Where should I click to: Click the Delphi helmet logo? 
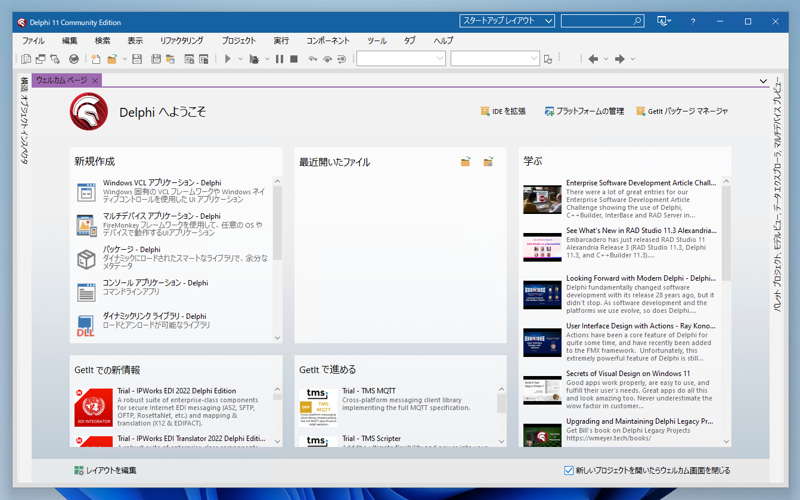coord(89,111)
